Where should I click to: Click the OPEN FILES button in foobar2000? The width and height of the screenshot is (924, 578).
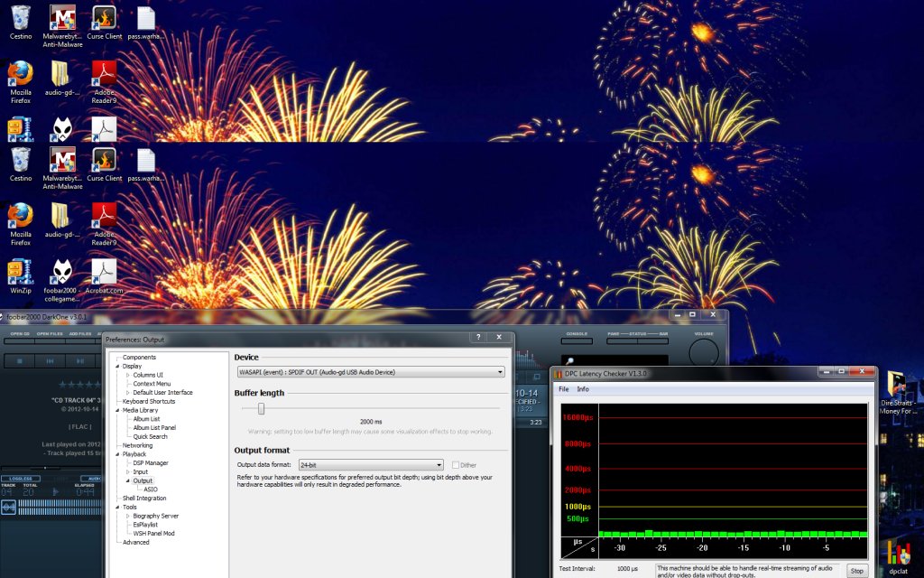pos(50,340)
